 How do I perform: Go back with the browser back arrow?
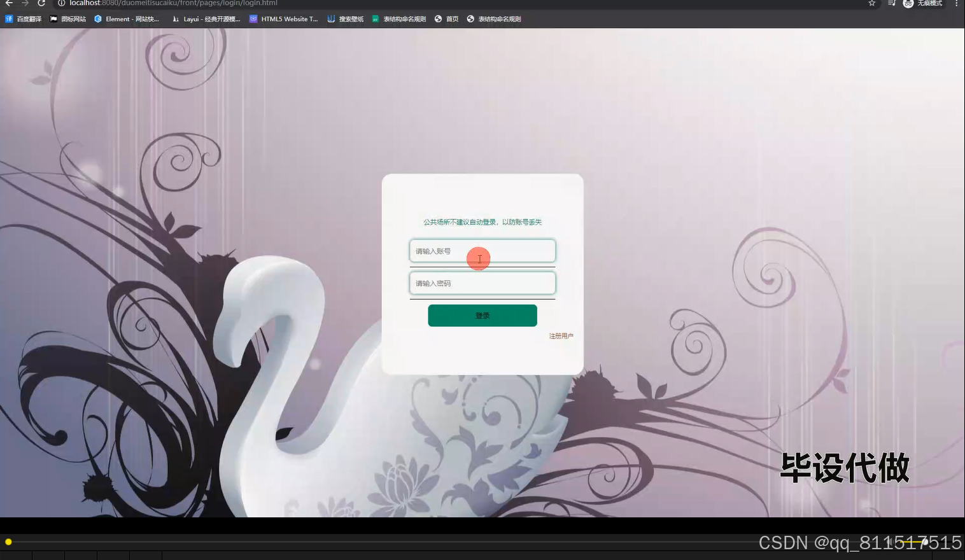coord(9,3)
